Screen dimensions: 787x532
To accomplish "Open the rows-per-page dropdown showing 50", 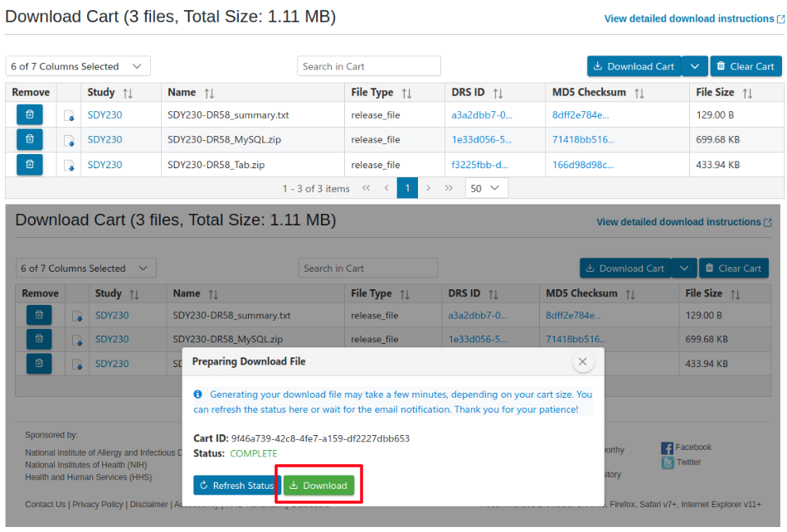I will point(486,188).
